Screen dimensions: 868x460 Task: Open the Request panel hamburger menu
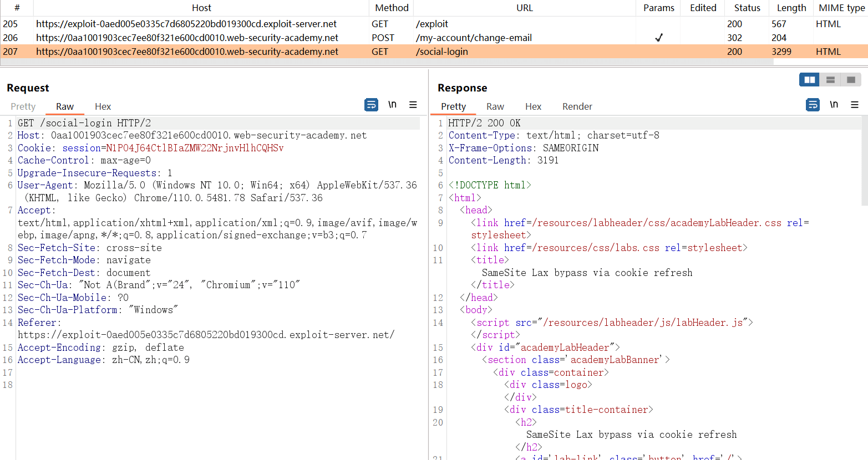(x=413, y=105)
